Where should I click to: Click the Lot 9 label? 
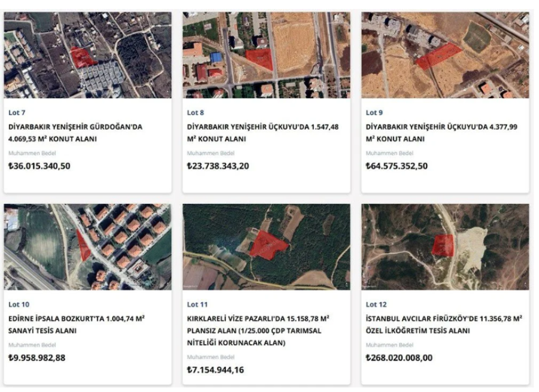[x=374, y=113]
